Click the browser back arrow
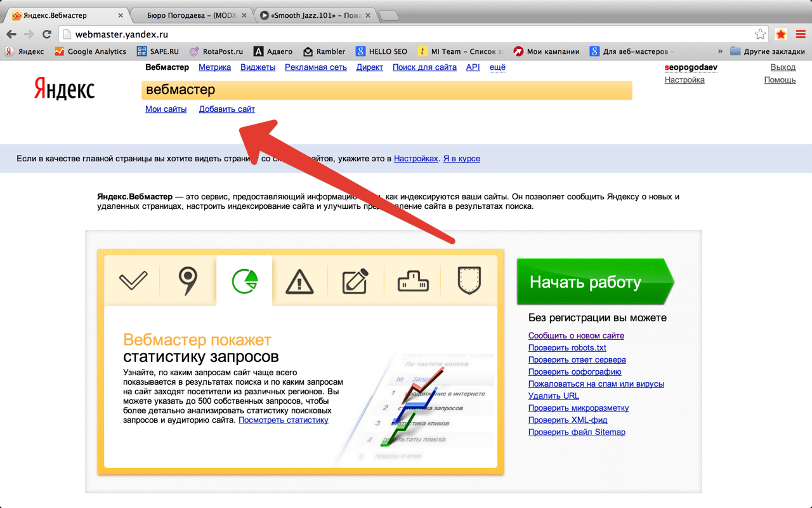This screenshot has width=812, height=508. coord(11,34)
